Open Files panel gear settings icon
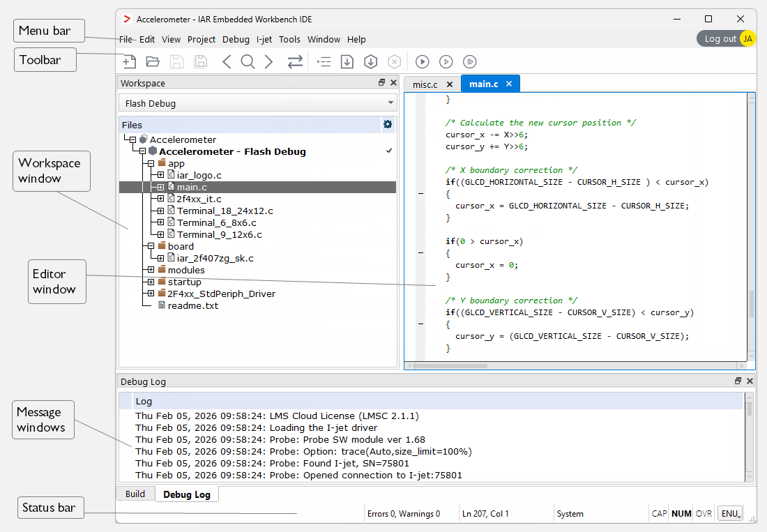The image size is (767, 532). point(388,124)
